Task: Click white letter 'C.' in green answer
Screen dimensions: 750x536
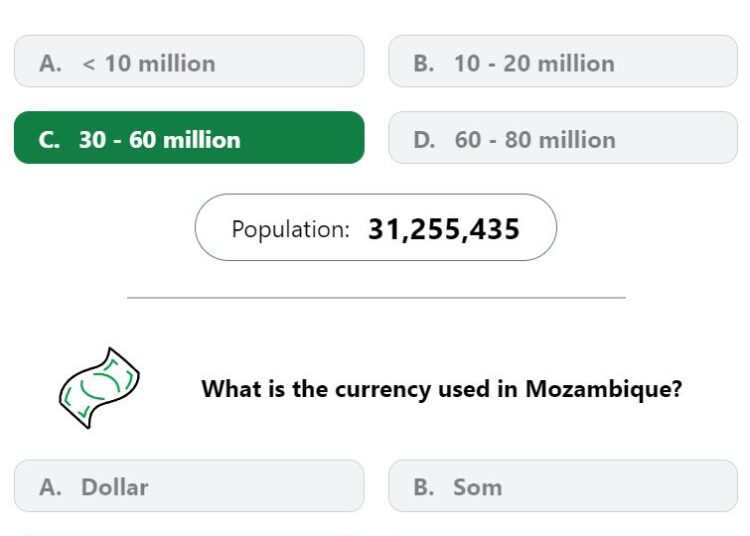Action: tap(49, 140)
